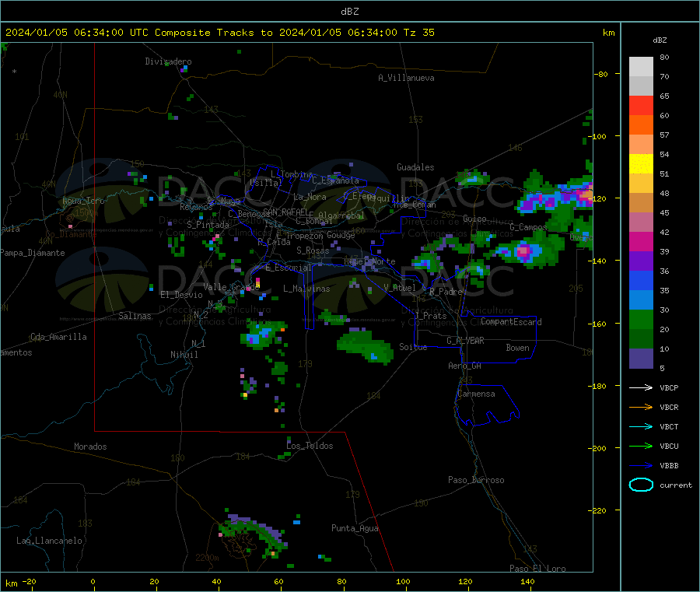Click the Bowen place label

coord(518,348)
